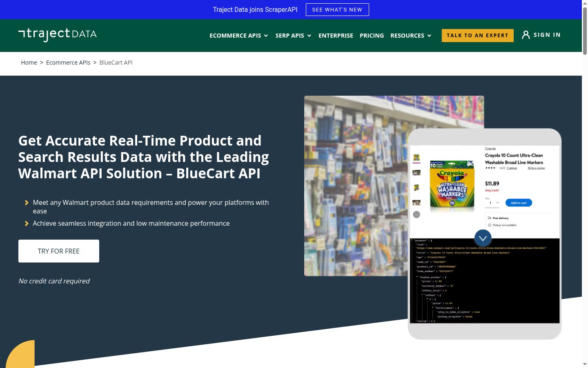Click the Traject Data logo
The height and width of the screenshot is (368, 588).
(x=58, y=35)
